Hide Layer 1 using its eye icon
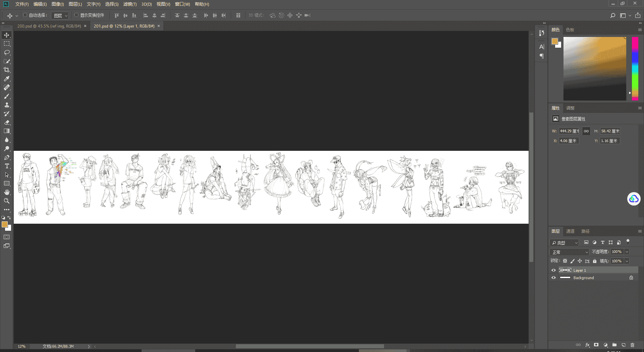Screen dimensions: 644x352 553,270
